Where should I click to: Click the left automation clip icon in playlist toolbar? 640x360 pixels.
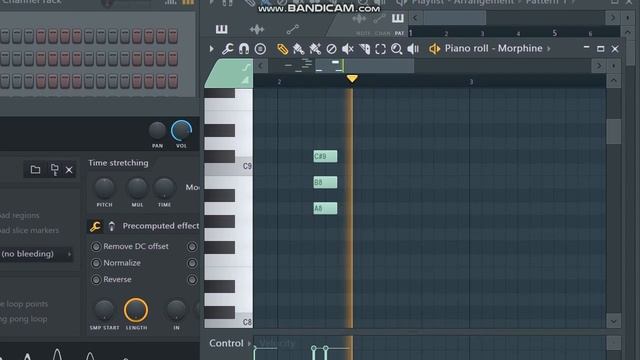[293, 29]
